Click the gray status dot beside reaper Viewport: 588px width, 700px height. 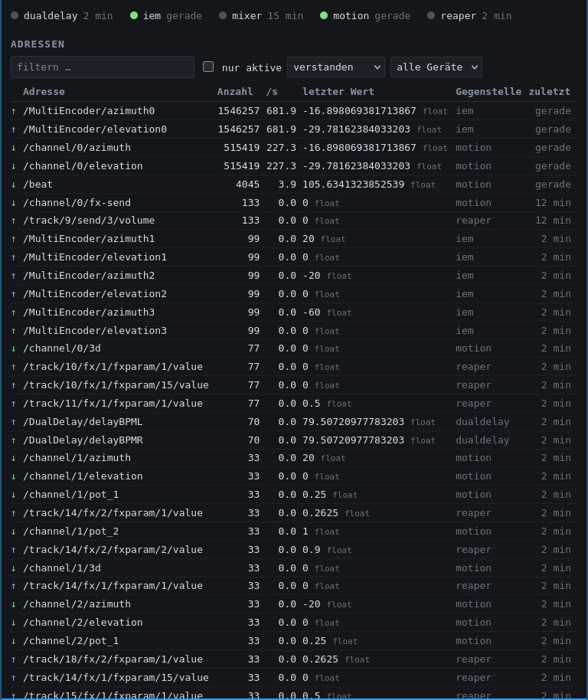(x=431, y=15)
